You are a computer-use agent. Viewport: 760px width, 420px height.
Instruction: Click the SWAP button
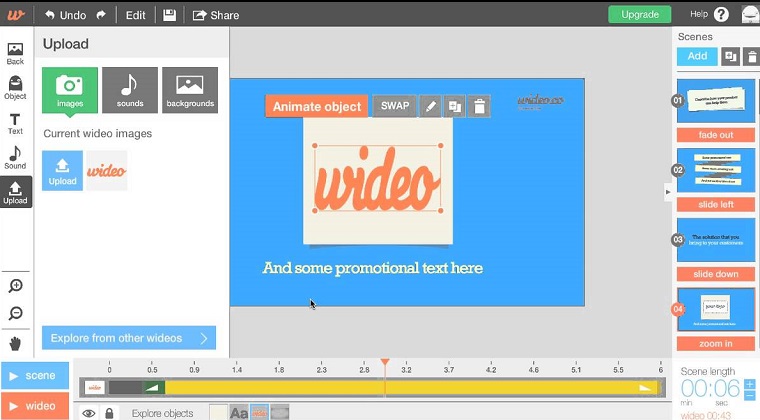coord(395,106)
